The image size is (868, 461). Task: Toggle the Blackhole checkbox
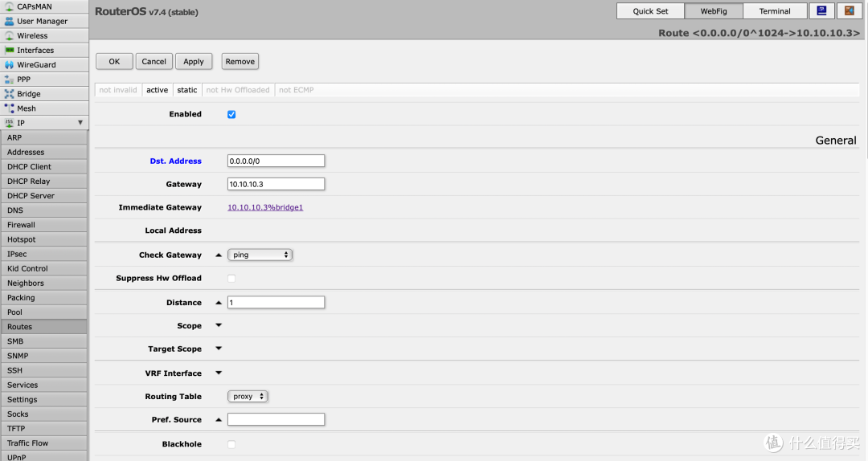[231, 444]
